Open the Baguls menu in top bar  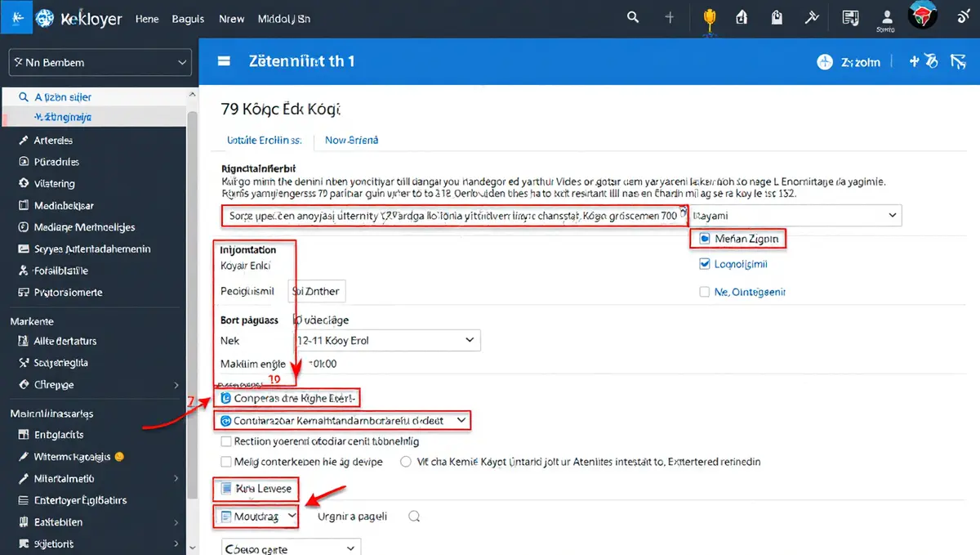coord(188,18)
